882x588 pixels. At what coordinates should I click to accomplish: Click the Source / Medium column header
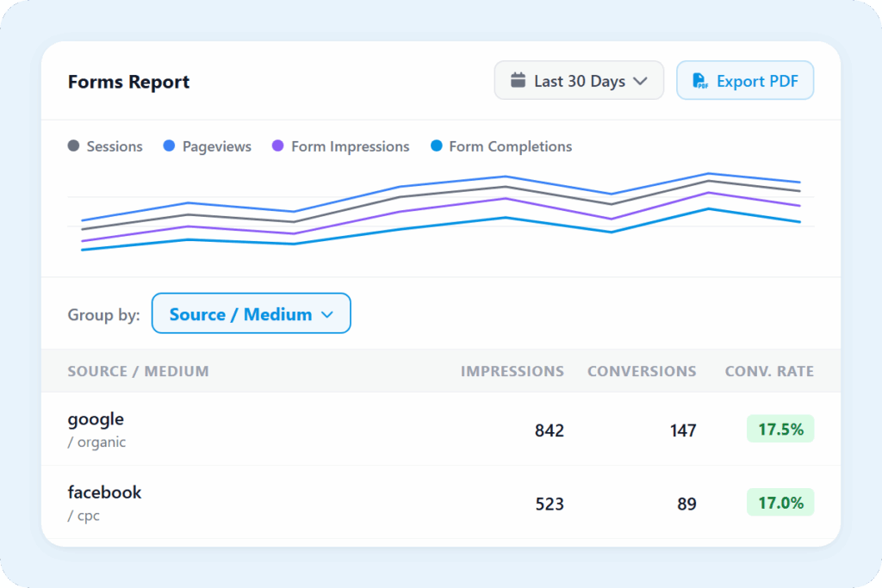click(x=138, y=371)
